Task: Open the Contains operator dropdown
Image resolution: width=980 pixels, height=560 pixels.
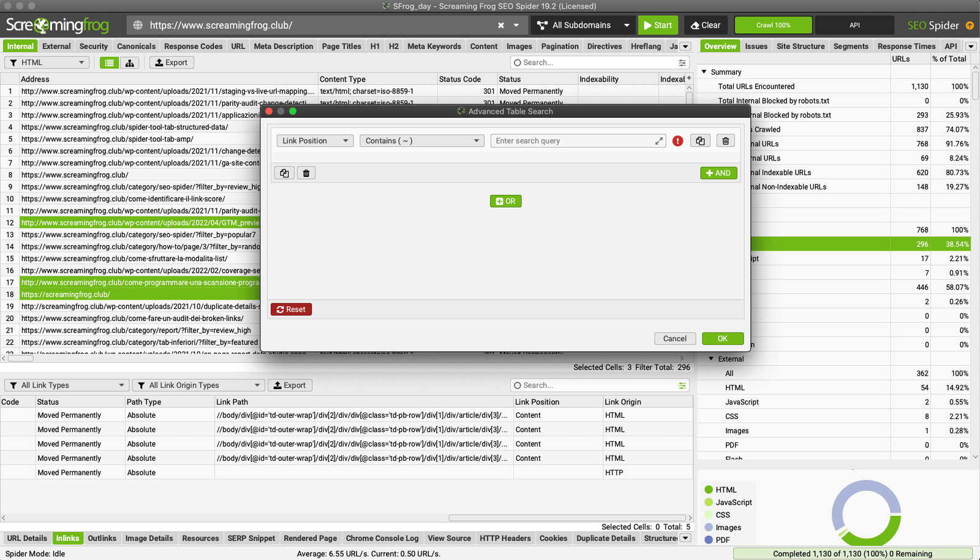Action: pos(421,141)
